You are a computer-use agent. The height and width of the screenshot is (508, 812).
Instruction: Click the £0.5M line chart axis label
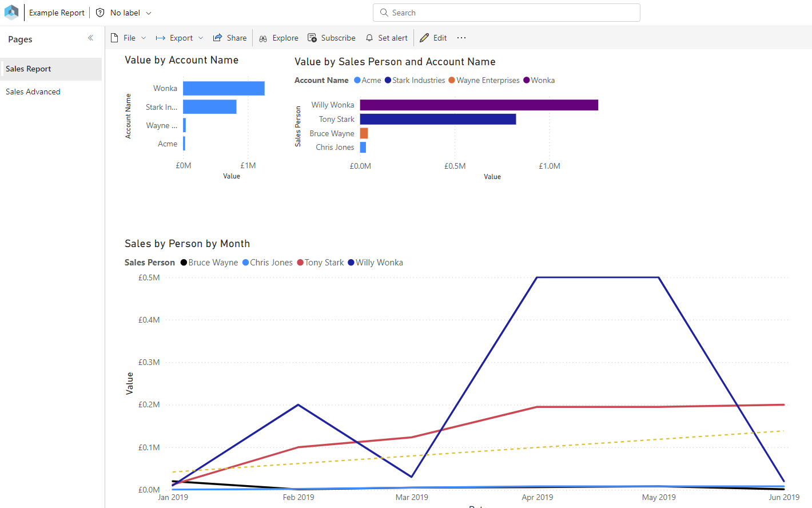pos(149,277)
